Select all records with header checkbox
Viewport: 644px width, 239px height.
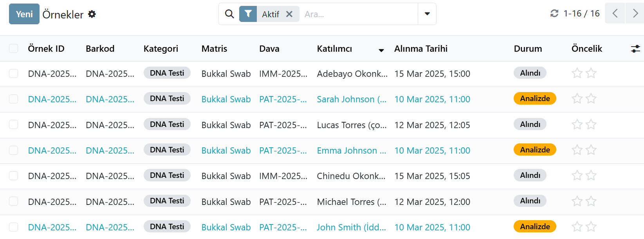point(14,48)
